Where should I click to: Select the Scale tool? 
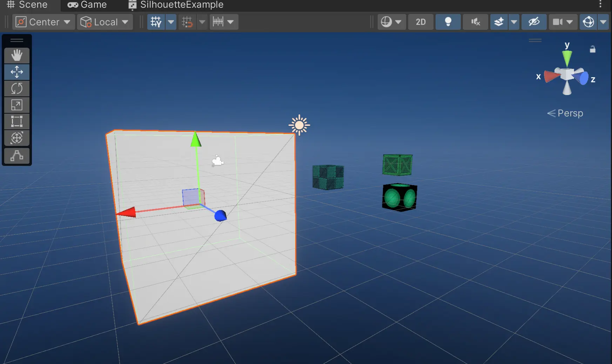coord(17,105)
